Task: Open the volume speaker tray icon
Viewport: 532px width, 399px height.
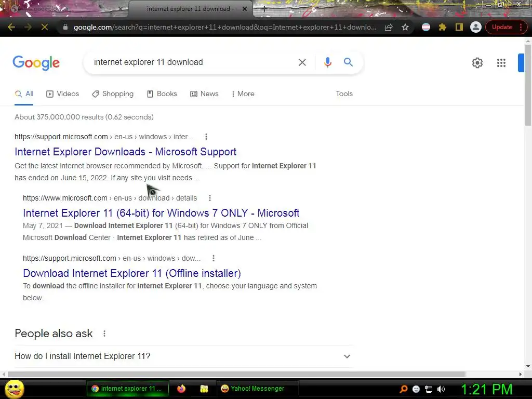Action: 441,389
